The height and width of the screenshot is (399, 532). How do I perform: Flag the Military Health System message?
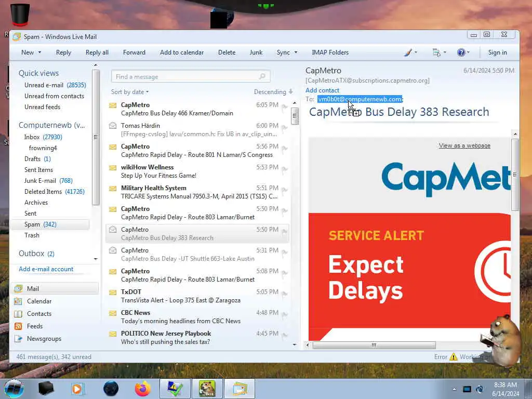pyautogui.click(x=284, y=191)
